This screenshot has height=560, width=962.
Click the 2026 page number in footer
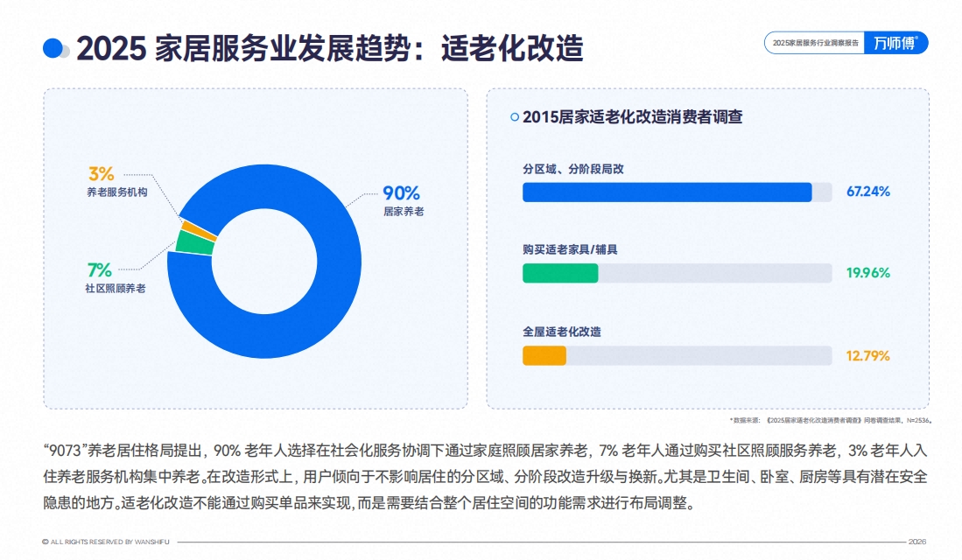[917, 542]
